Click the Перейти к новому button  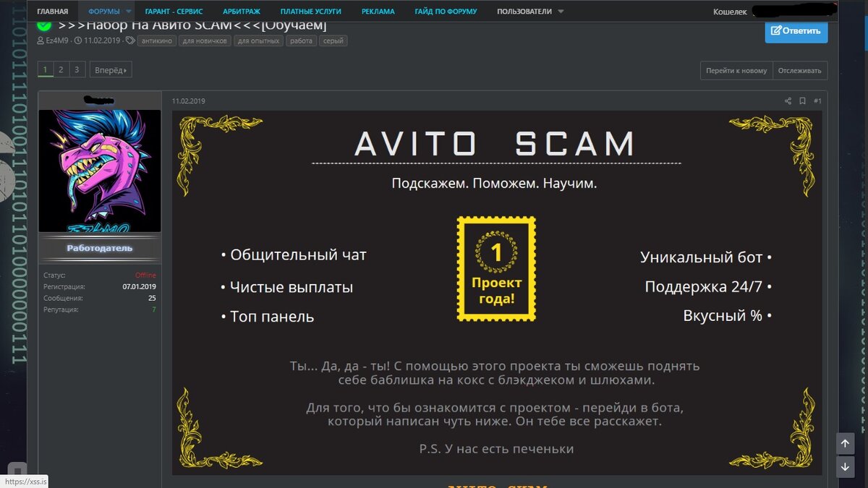pyautogui.click(x=736, y=70)
